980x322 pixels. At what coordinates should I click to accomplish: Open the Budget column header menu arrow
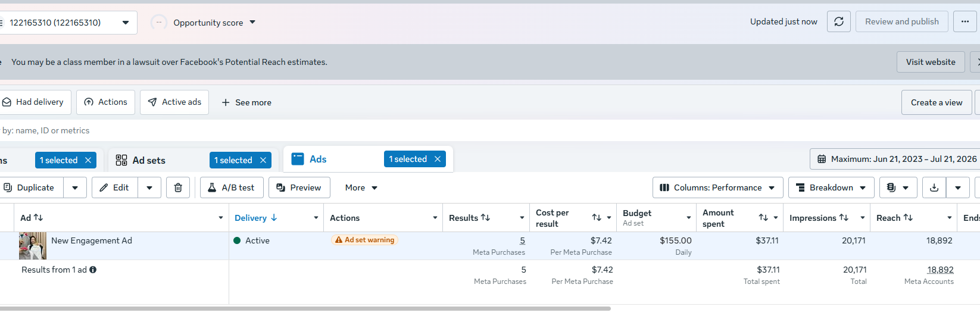pos(689,218)
